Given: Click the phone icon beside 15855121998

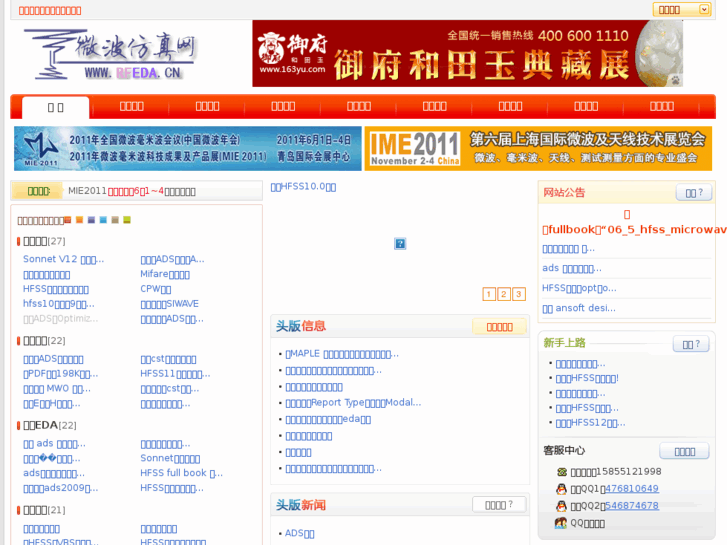Looking at the screenshot, I should [561, 472].
